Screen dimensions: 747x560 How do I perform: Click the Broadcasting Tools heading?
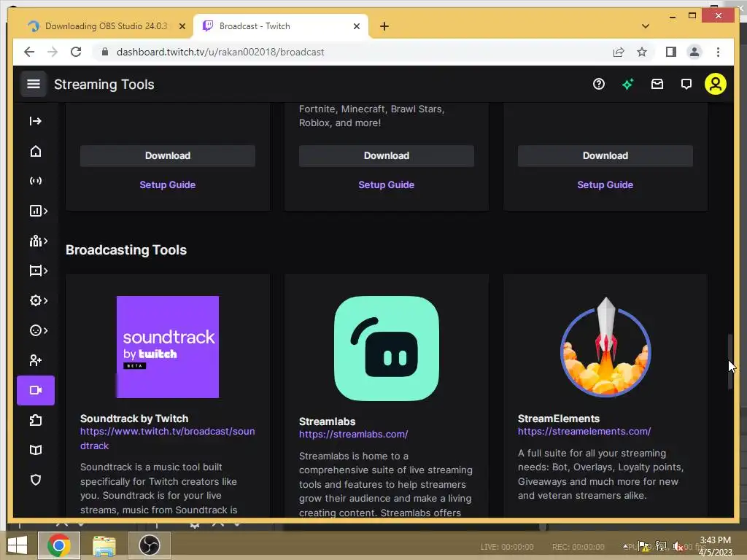click(126, 250)
